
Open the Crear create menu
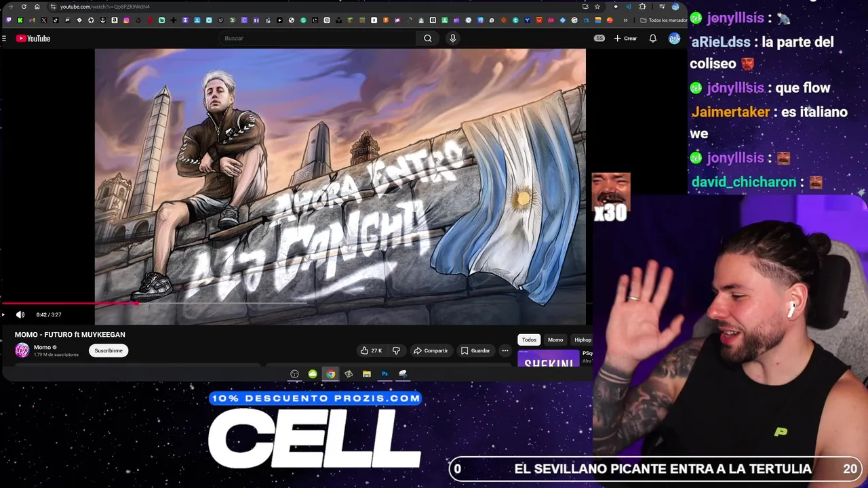626,39
